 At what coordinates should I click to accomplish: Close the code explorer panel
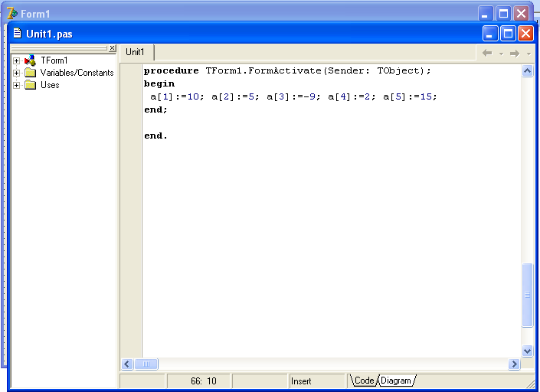(113, 48)
